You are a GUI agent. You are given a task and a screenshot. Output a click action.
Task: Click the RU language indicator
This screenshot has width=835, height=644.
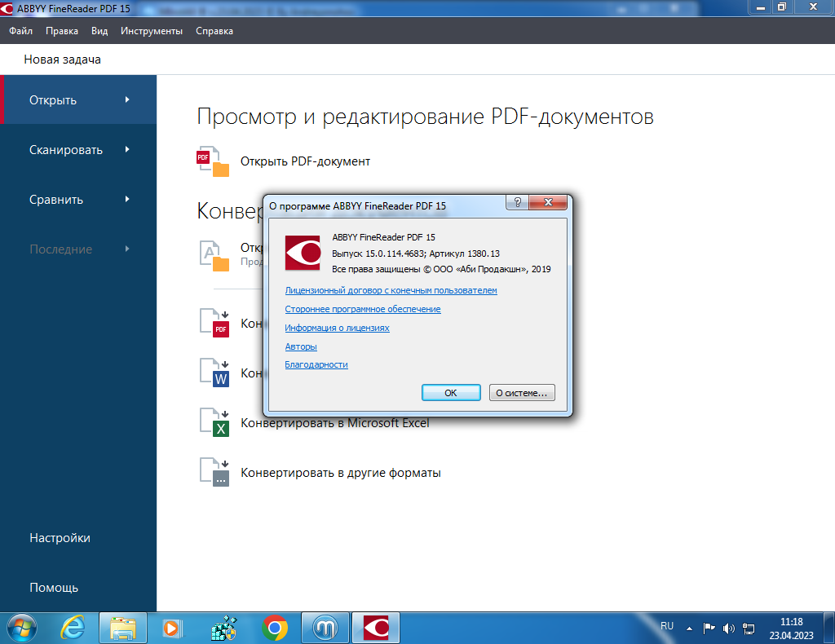tap(667, 626)
